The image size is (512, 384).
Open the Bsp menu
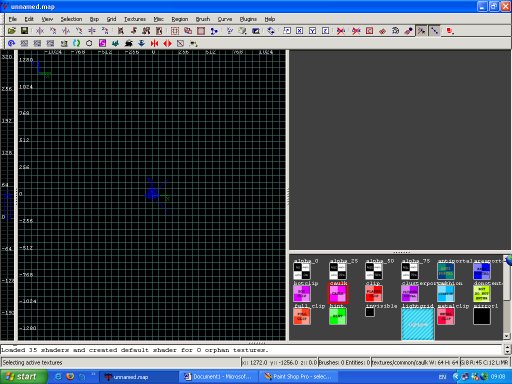pyautogui.click(x=94, y=19)
